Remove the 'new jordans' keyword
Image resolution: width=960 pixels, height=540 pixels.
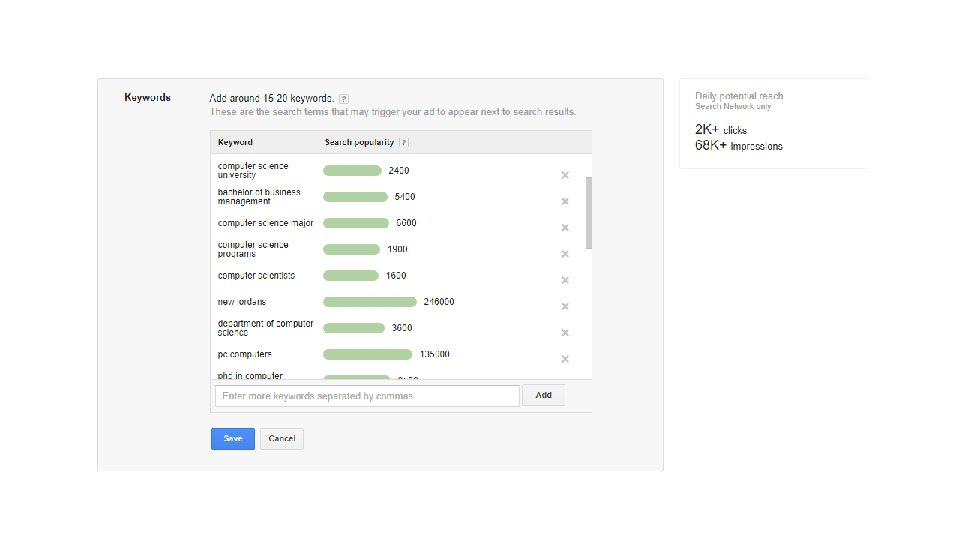coord(565,306)
